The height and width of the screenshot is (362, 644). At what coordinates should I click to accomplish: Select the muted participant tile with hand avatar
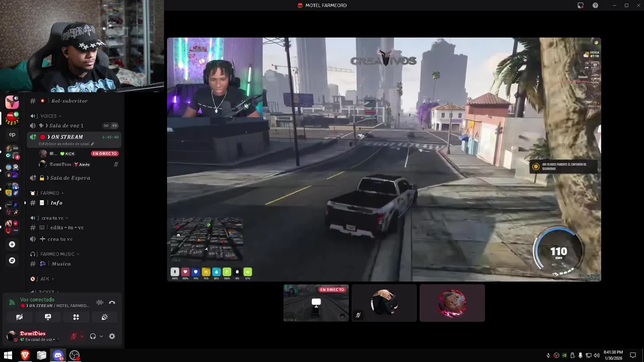pyautogui.click(x=384, y=303)
